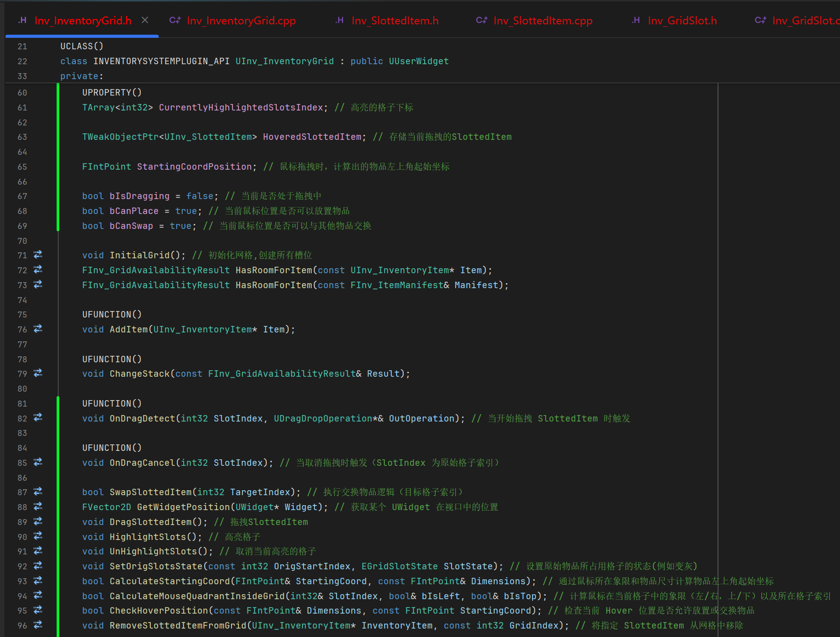This screenshot has width=840, height=637.
Task: Close the Inv_InventoryGrid.h tab
Action: [x=145, y=20]
